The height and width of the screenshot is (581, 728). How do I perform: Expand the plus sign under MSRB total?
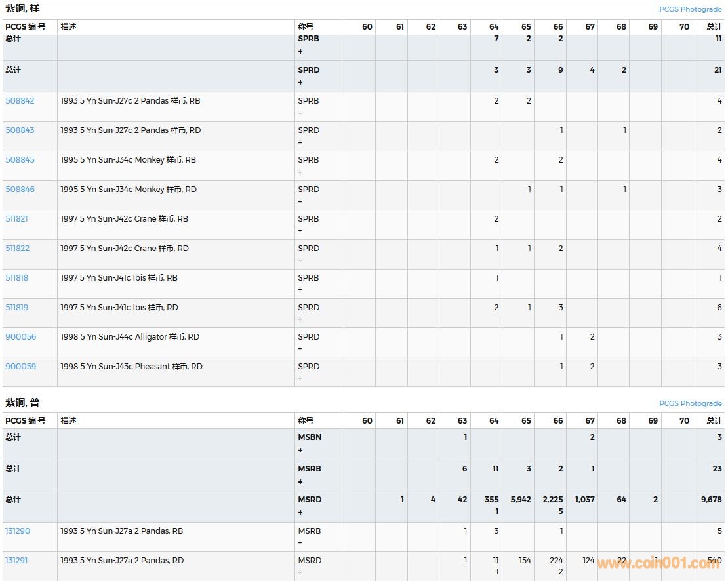tap(300, 482)
